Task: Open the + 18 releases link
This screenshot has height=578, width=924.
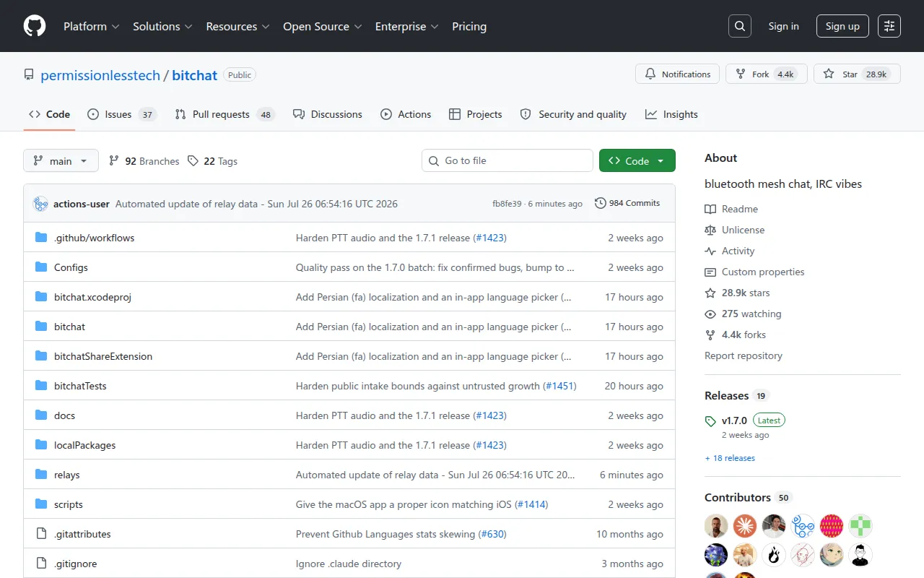Action: pyautogui.click(x=730, y=458)
